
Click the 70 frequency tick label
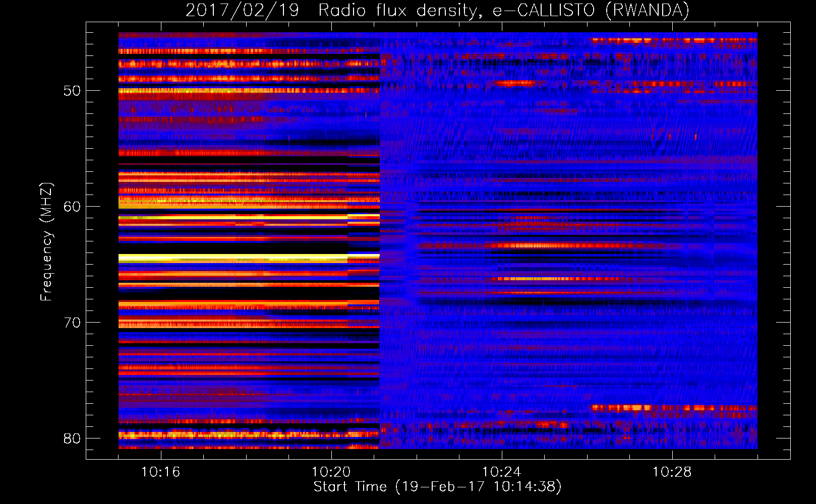pos(72,323)
